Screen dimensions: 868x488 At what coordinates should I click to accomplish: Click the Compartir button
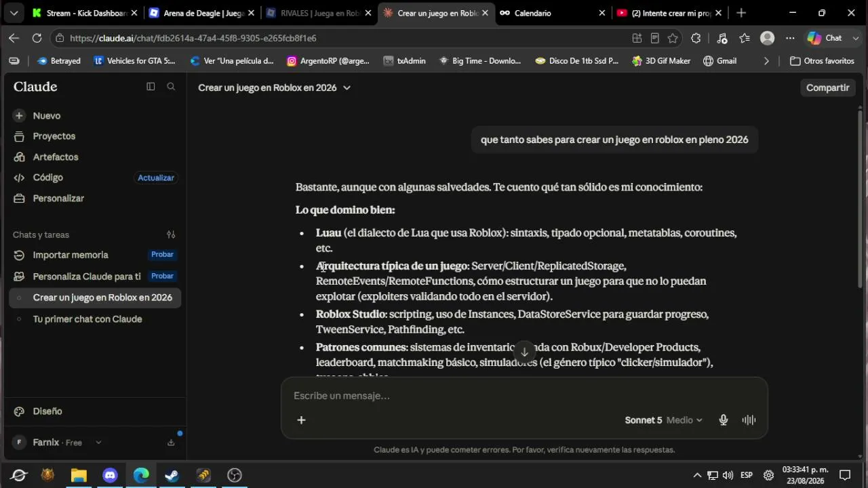pos(827,87)
